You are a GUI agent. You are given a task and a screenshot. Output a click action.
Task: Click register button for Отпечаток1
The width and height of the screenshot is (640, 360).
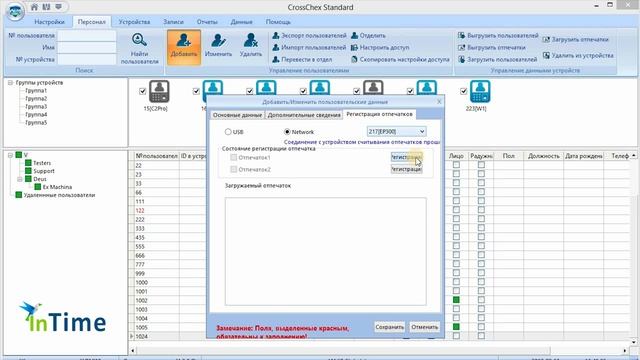[x=407, y=157]
